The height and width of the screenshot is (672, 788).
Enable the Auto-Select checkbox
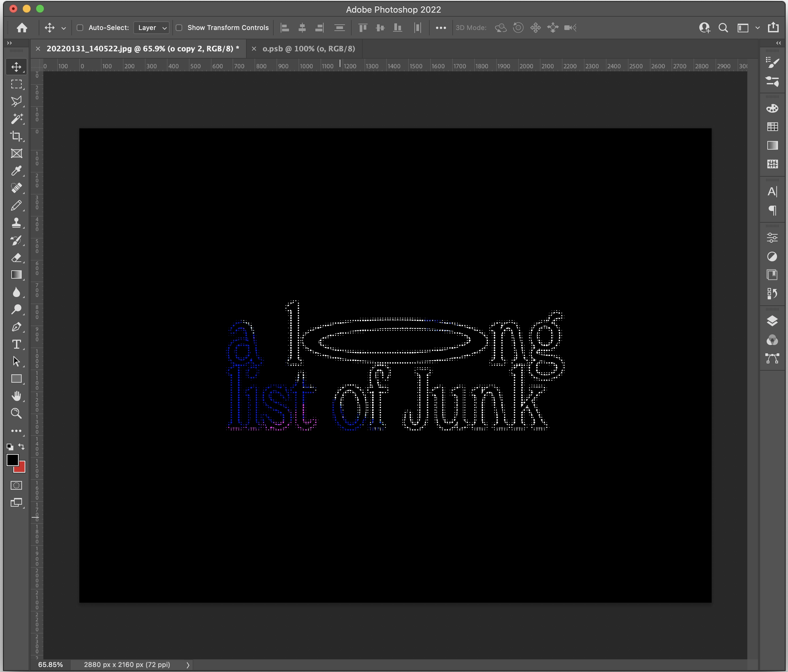click(x=80, y=28)
